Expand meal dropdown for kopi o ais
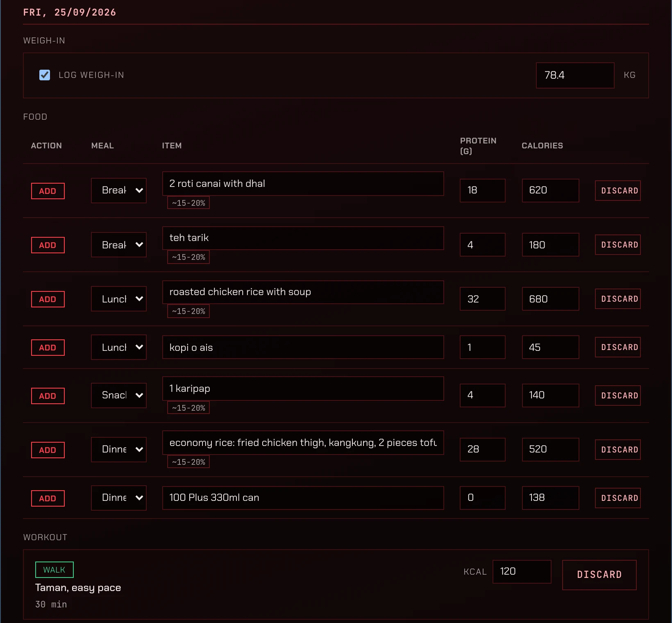The height and width of the screenshot is (623, 672). tap(119, 347)
